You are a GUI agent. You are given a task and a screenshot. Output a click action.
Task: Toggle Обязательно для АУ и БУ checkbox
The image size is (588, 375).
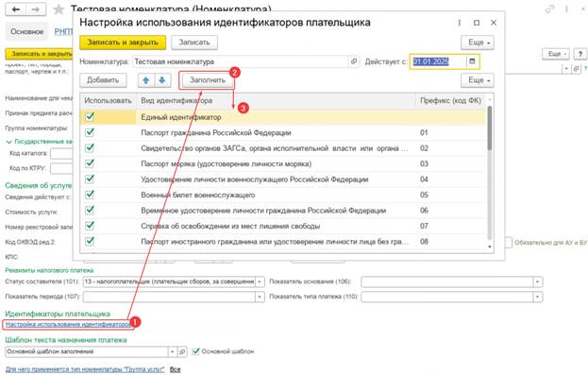coord(508,243)
